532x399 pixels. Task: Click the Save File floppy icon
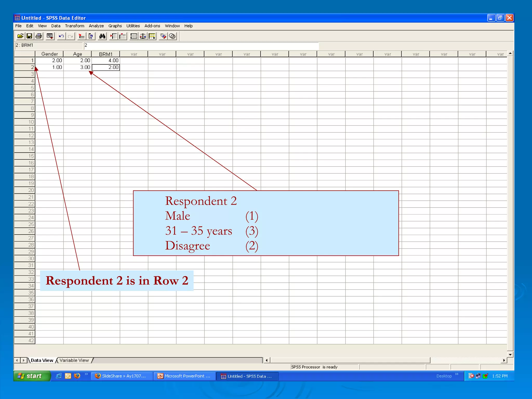[29, 36]
